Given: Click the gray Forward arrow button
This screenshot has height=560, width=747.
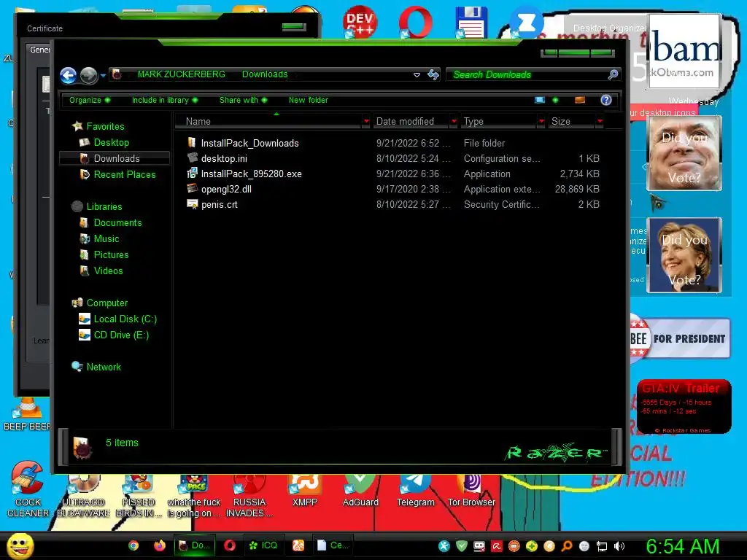Looking at the screenshot, I should [88, 75].
